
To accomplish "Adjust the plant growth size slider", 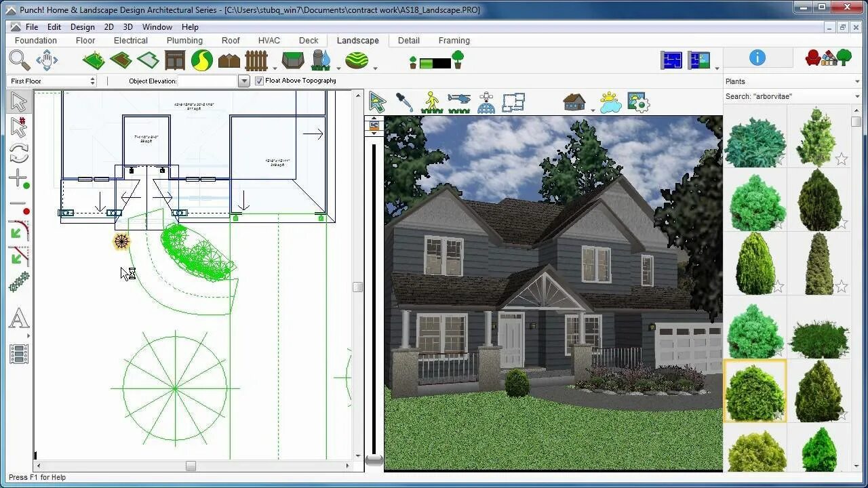I will (435, 63).
